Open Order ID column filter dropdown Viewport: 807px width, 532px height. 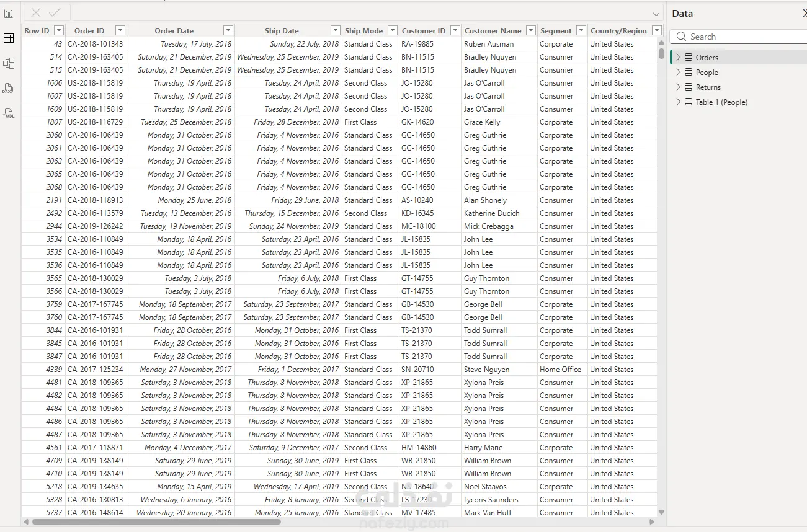[120, 30]
